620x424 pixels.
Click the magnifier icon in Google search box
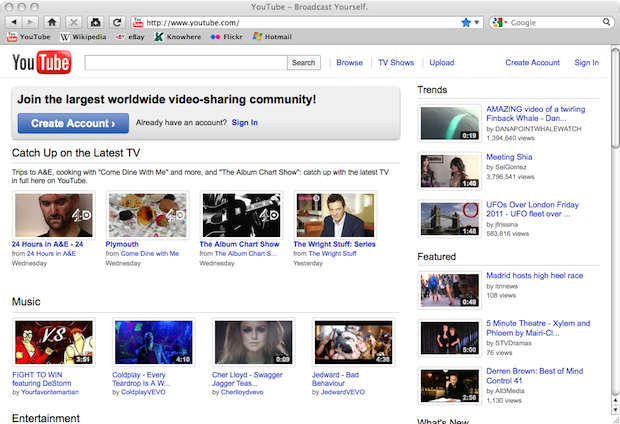(x=606, y=22)
